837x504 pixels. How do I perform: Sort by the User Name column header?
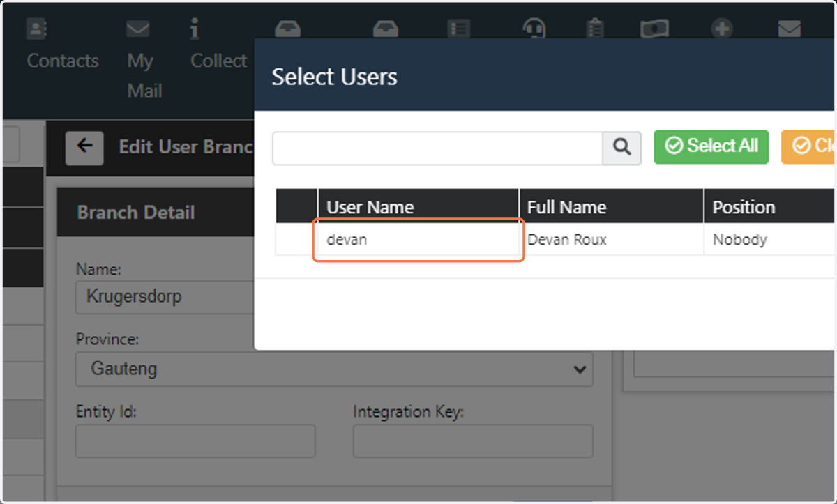[418, 206]
